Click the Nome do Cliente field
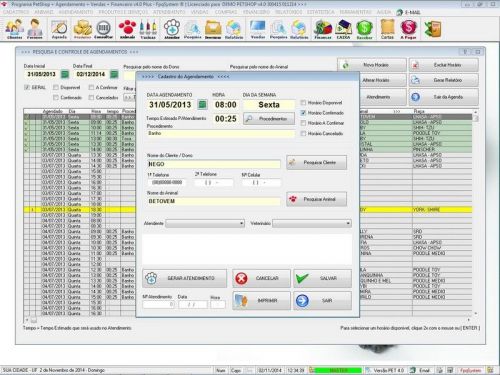This screenshot has height=375, width=500. (213, 164)
